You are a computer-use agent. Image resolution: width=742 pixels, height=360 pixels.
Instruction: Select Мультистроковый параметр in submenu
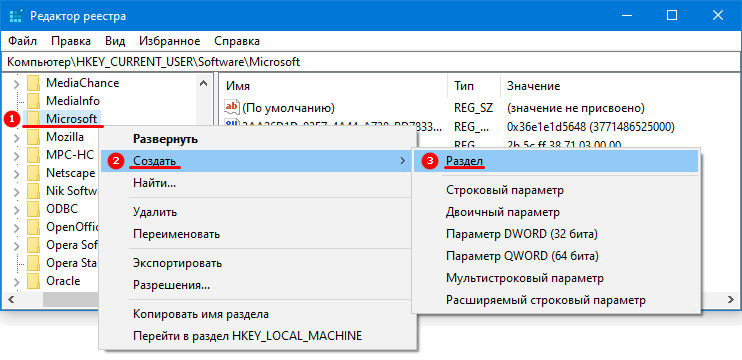pos(556,278)
